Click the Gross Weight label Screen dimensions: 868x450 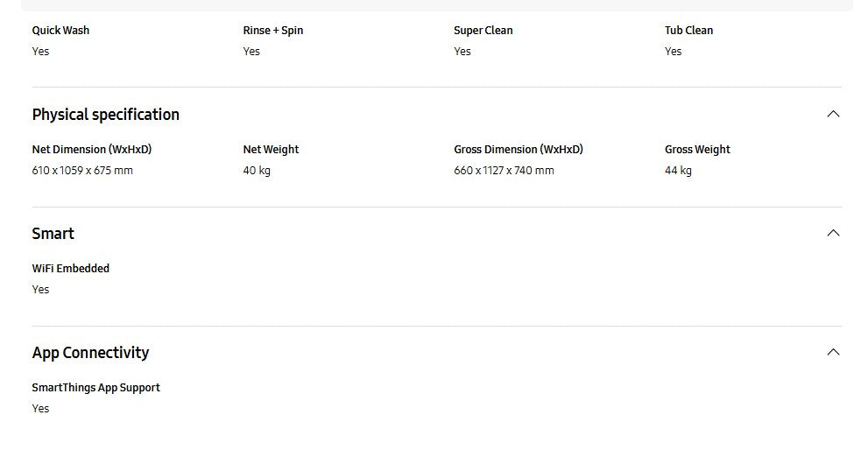click(697, 150)
